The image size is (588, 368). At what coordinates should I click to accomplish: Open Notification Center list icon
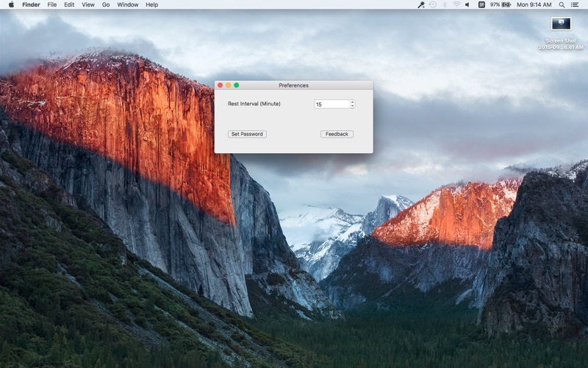[575, 4]
